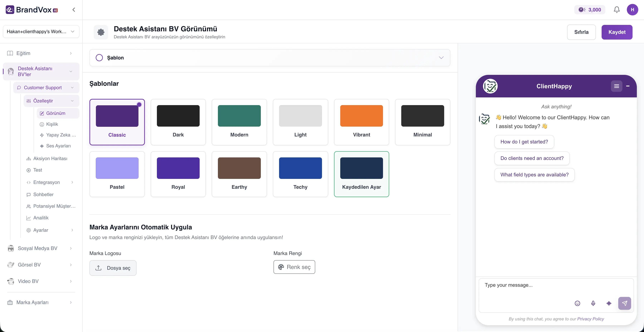The image size is (644, 332).
Task: Minimize the ClientHappy chat widget
Action: click(x=628, y=86)
